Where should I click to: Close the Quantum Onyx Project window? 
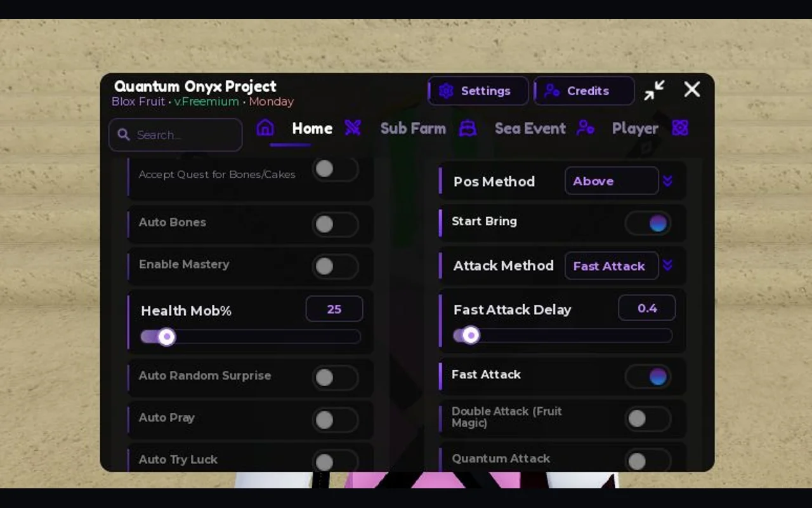click(x=692, y=90)
